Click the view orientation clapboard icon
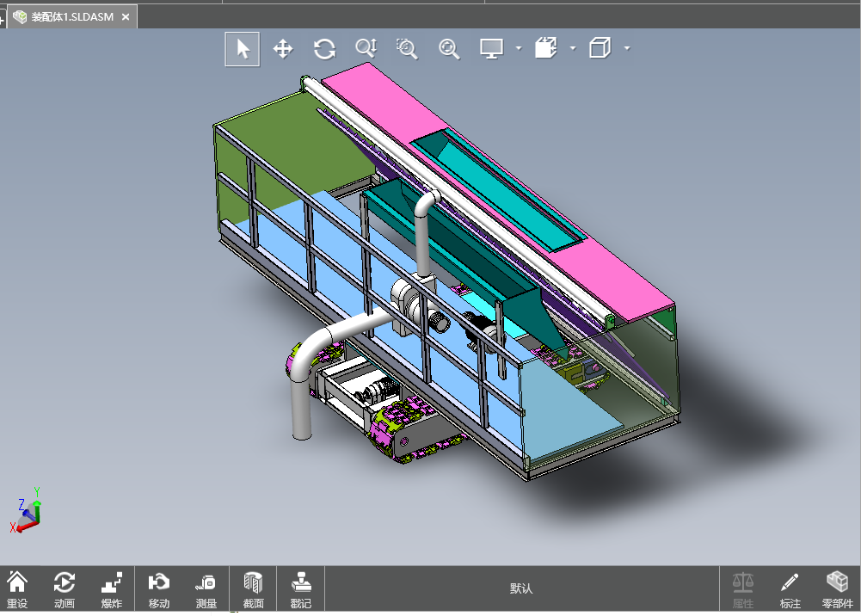Screen dimensions: 861x616 tap(546, 48)
